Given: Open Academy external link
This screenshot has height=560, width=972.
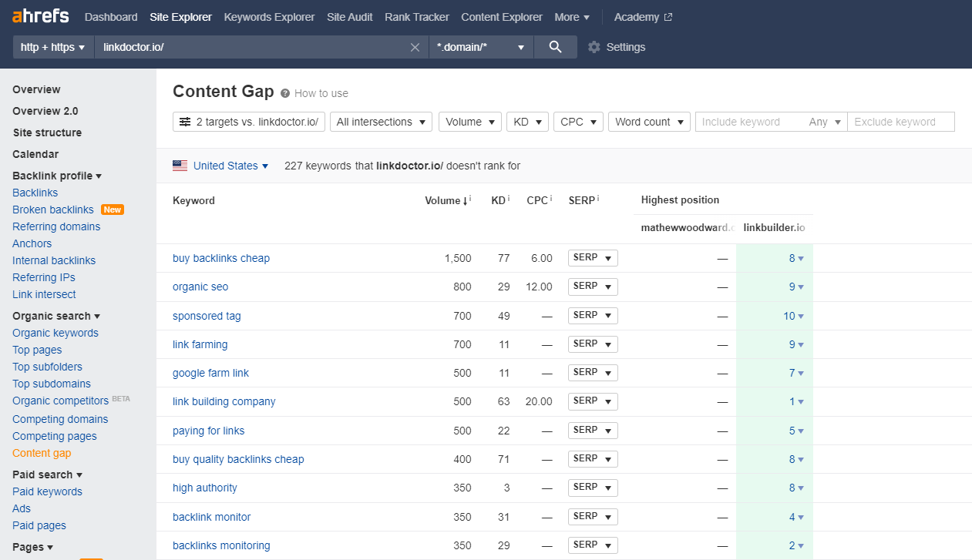Looking at the screenshot, I should pos(643,17).
